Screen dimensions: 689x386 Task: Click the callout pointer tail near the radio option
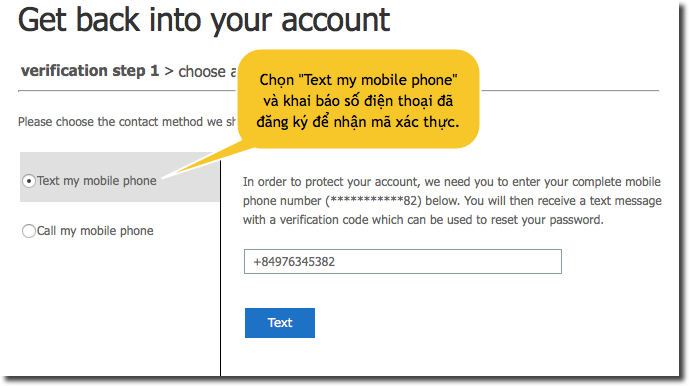click(x=207, y=162)
